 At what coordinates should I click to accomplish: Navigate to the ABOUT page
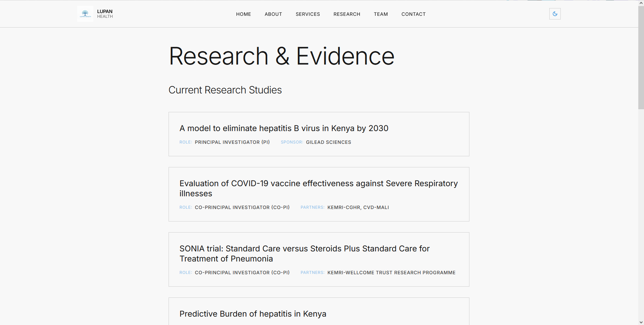pyautogui.click(x=273, y=14)
